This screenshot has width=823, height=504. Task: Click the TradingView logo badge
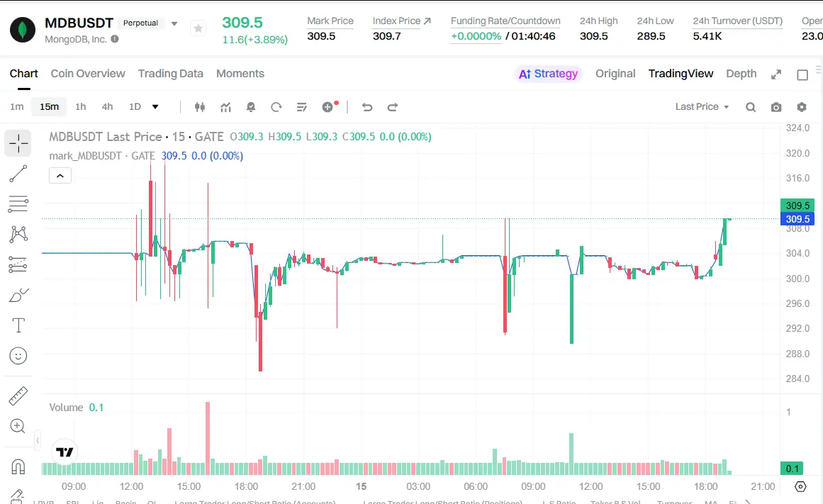tap(65, 452)
